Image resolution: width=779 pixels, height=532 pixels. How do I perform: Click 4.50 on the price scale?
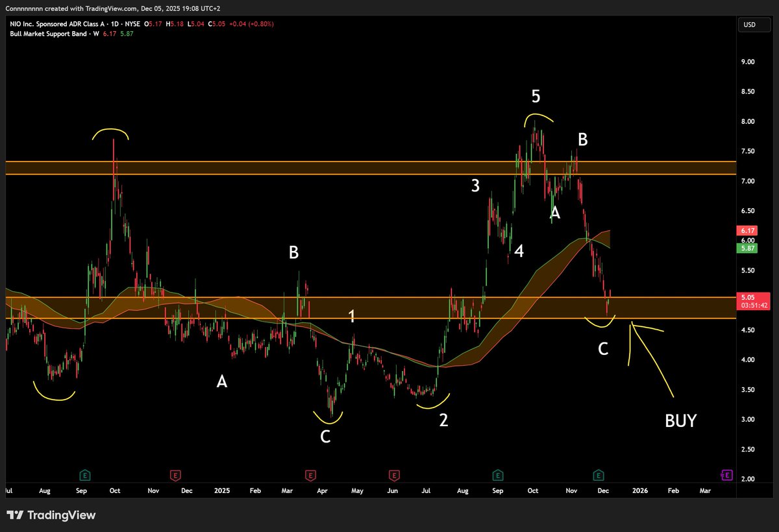(748, 331)
